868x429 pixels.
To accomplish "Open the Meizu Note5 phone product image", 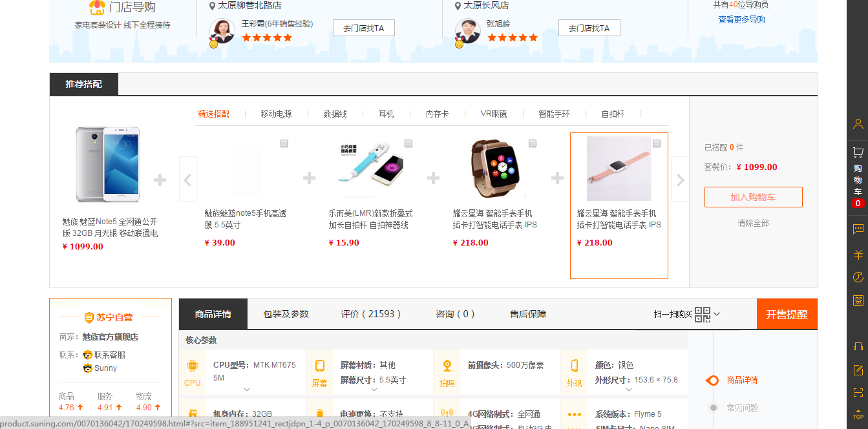I will click(x=107, y=164).
